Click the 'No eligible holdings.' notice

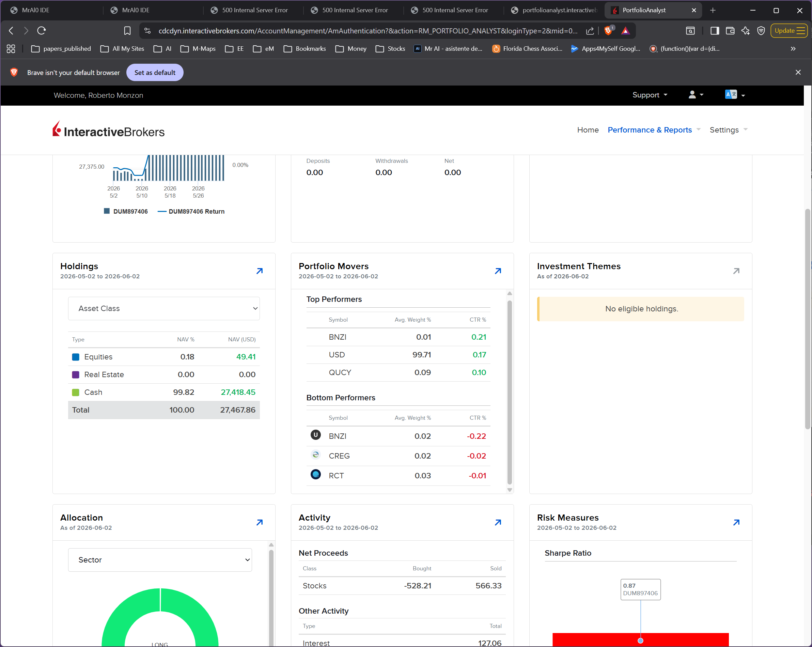click(640, 309)
